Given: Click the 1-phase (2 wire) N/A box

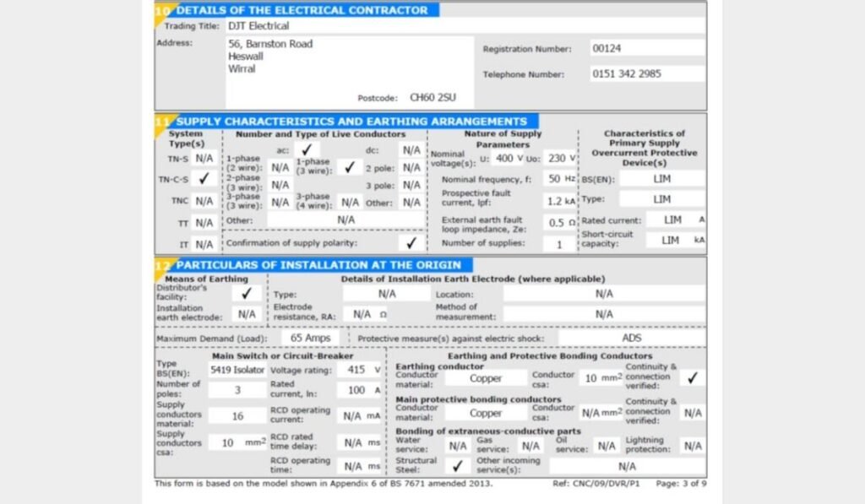Looking at the screenshot, I should pos(280,167).
